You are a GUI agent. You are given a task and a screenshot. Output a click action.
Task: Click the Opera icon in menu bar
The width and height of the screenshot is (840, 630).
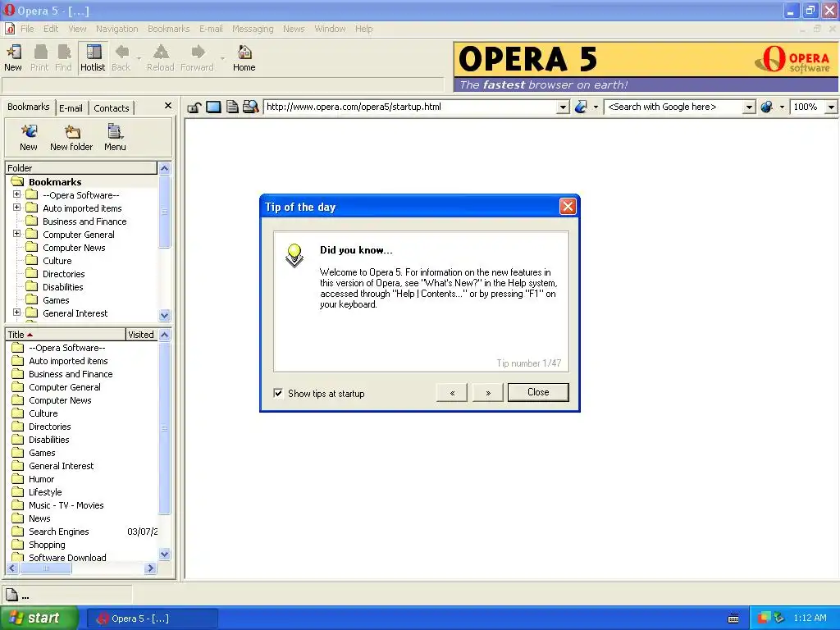(x=10, y=29)
